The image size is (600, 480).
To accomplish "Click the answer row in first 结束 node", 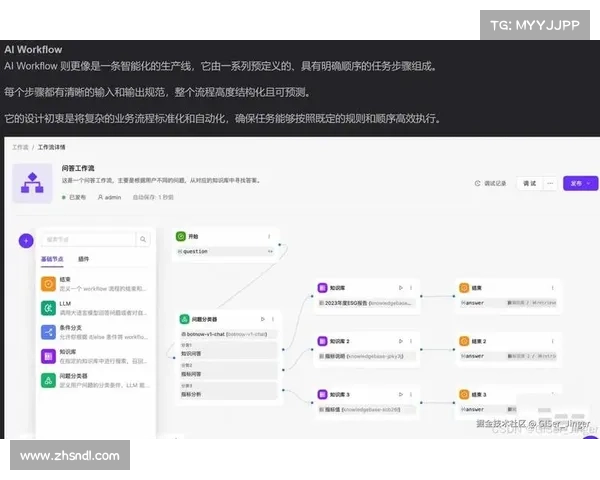I will pyautogui.click(x=508, y=303).
